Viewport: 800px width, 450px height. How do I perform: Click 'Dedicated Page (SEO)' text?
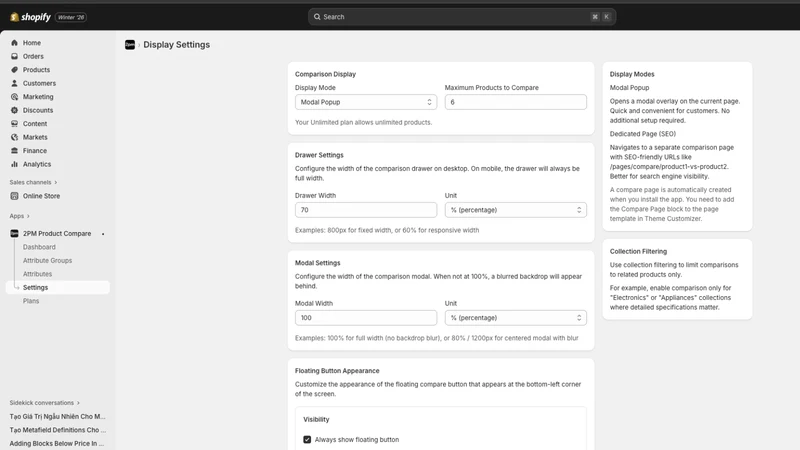642,134
